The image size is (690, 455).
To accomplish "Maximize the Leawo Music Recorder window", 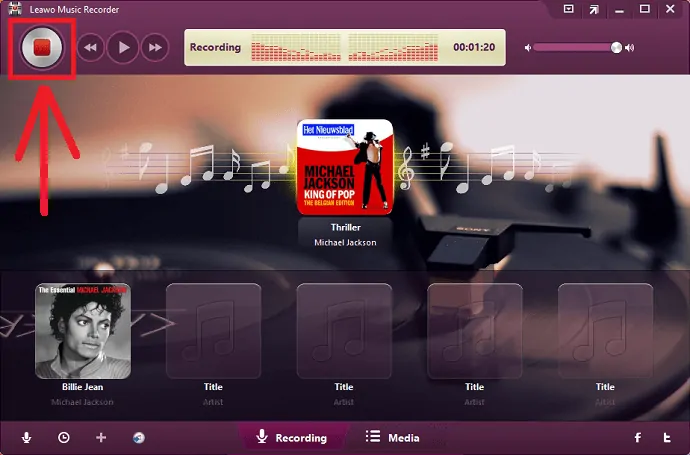I will pyautogui.click(x=645, y=9).
